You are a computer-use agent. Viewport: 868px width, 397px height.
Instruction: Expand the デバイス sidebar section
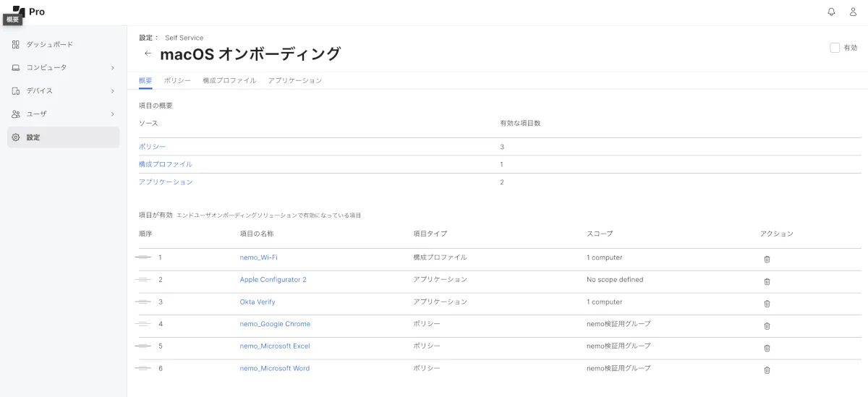click(112, 91)
